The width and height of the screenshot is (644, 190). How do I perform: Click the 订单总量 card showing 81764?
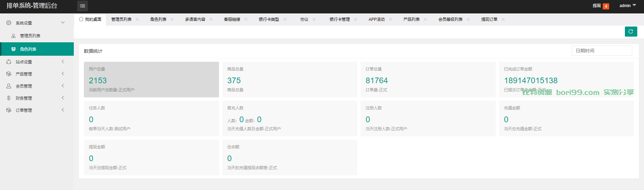pyautogui.click(x=428, y=80)
